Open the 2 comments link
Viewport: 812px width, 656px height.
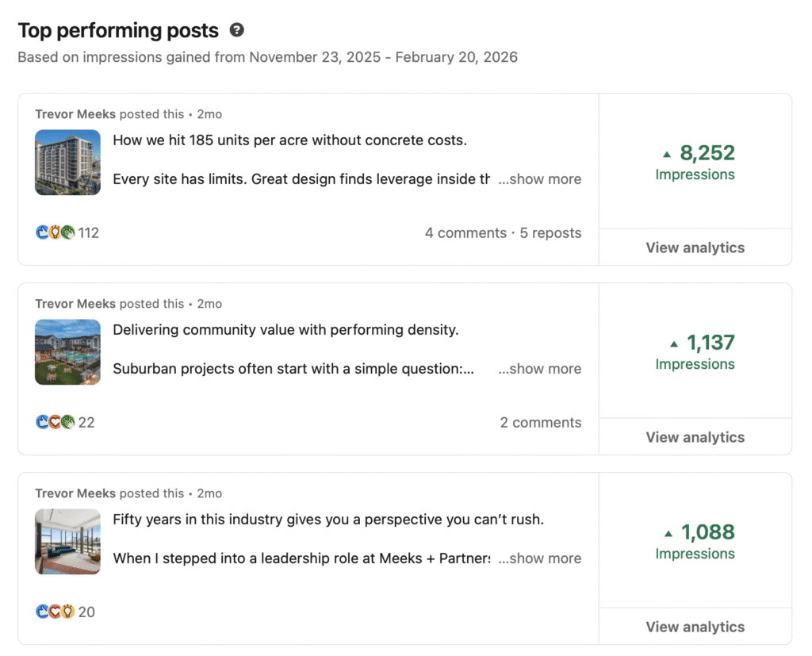tap(540, 423)
